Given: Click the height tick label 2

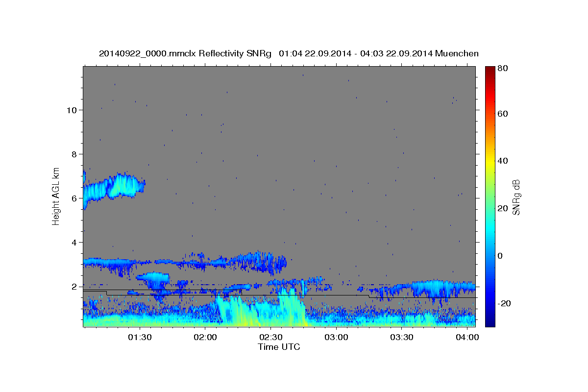Looking at the screenshot, I should pyautogui.click(x=74, y=286).
